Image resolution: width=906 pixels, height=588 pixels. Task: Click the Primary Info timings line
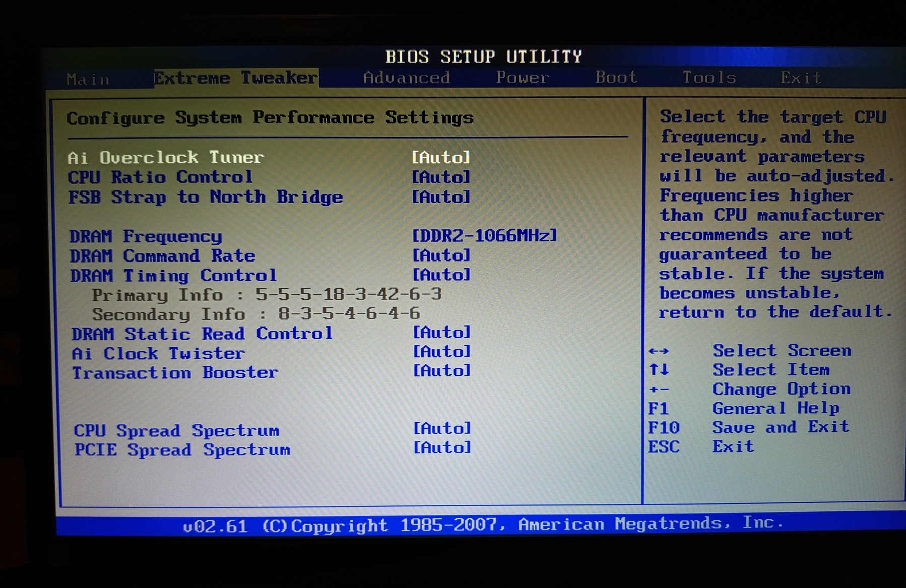pos(267,294)
